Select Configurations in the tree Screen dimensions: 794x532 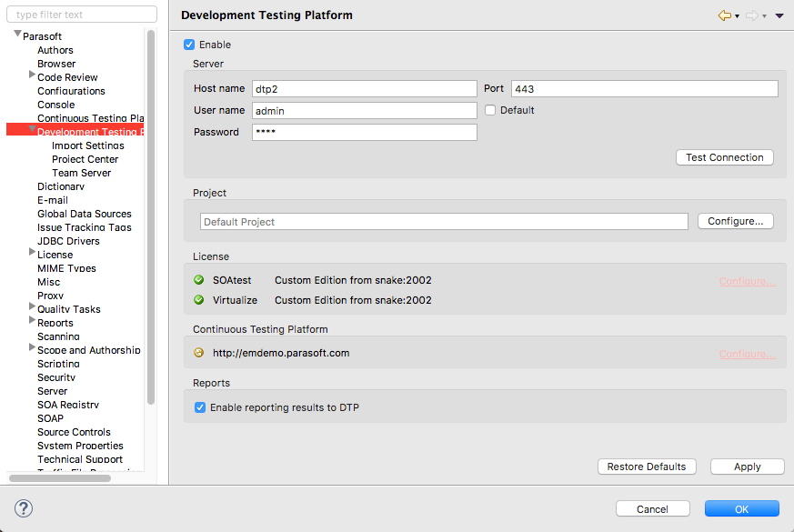point(72,91)
